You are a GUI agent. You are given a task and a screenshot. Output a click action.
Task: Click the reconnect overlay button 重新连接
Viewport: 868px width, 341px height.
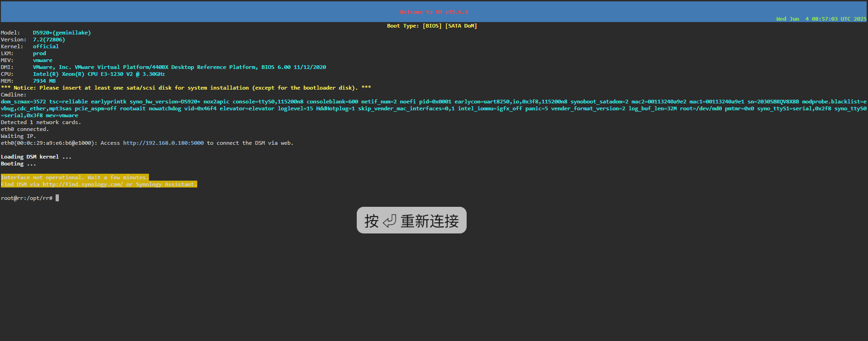(411, 221)
